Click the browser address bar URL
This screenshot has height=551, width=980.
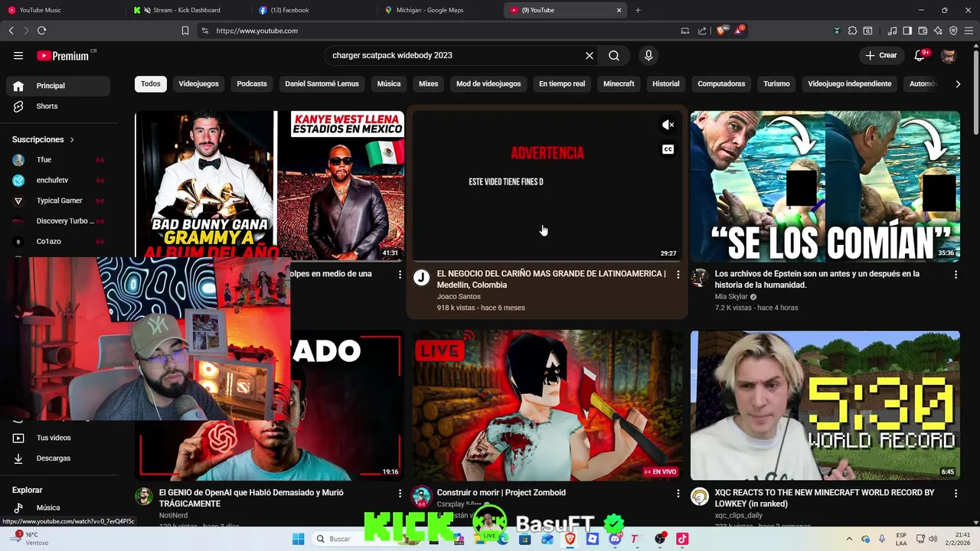click(256, 31)
